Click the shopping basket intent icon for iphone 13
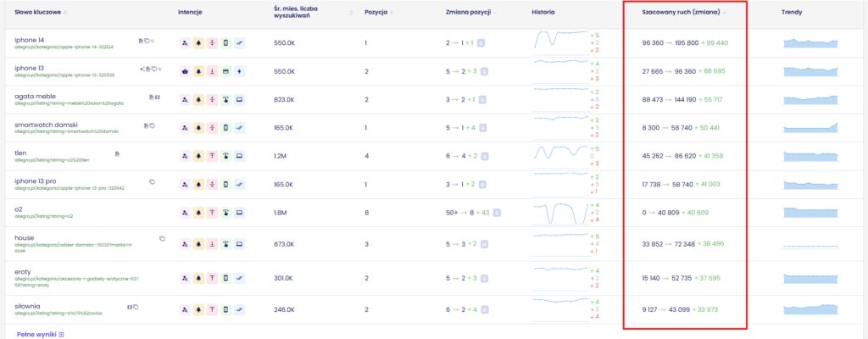868x339 pixels. 186,72
